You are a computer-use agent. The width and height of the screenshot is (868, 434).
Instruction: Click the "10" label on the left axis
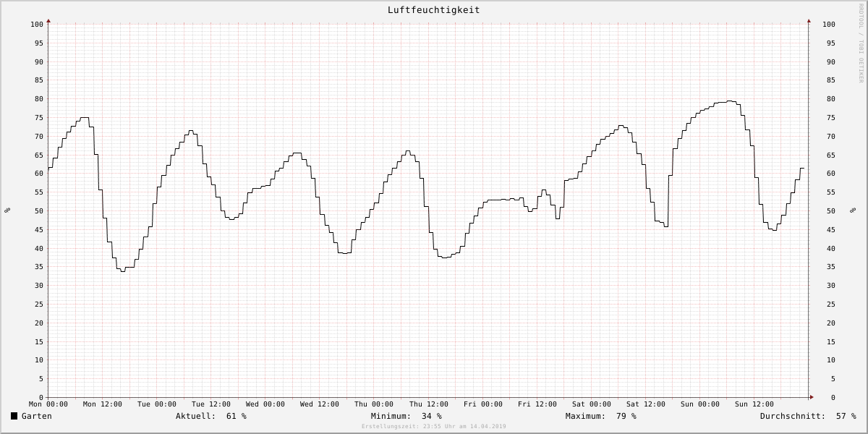[40, 360]
